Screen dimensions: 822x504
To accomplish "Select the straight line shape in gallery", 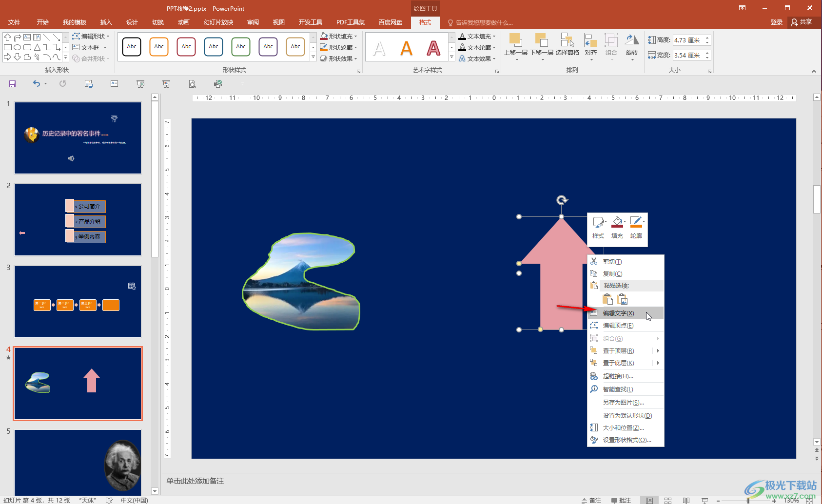I will [x=47, y=38].
